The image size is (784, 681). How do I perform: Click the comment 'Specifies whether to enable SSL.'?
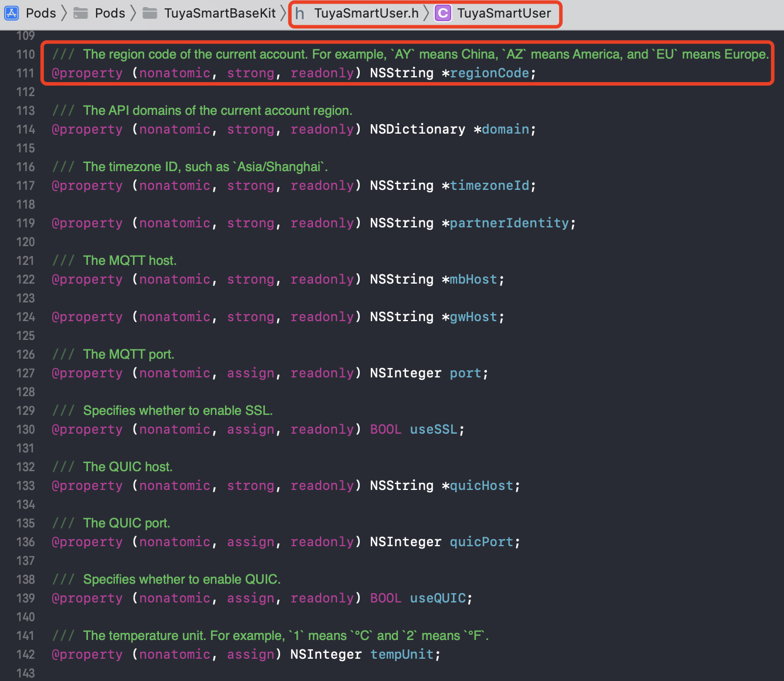(x=178, y=410)
